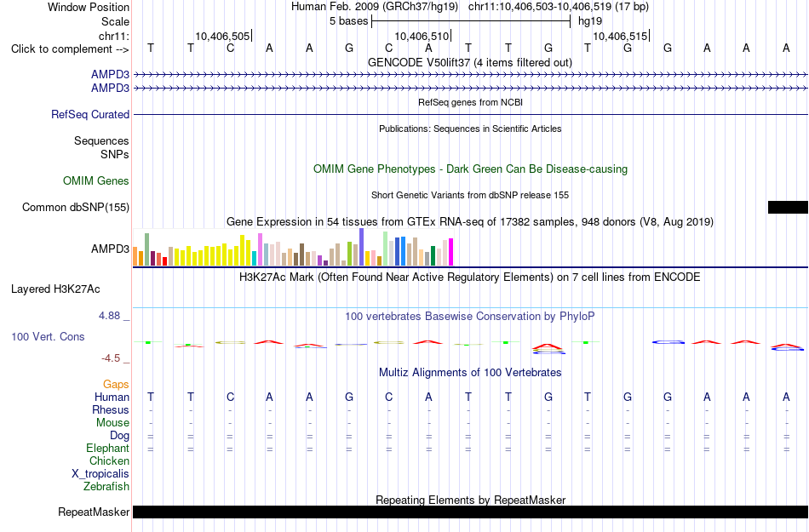Click the Window Position label
809x532 pixels.
click(89, 7)
